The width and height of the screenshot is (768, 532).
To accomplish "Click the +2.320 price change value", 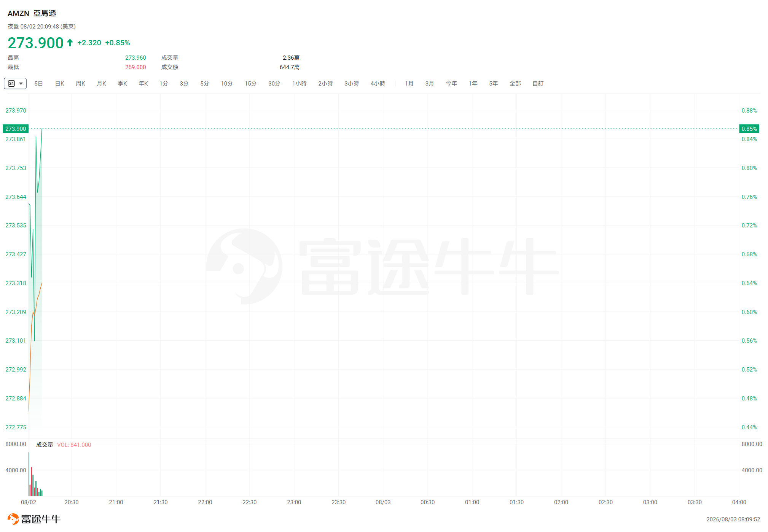I will [x=89, y=43].
